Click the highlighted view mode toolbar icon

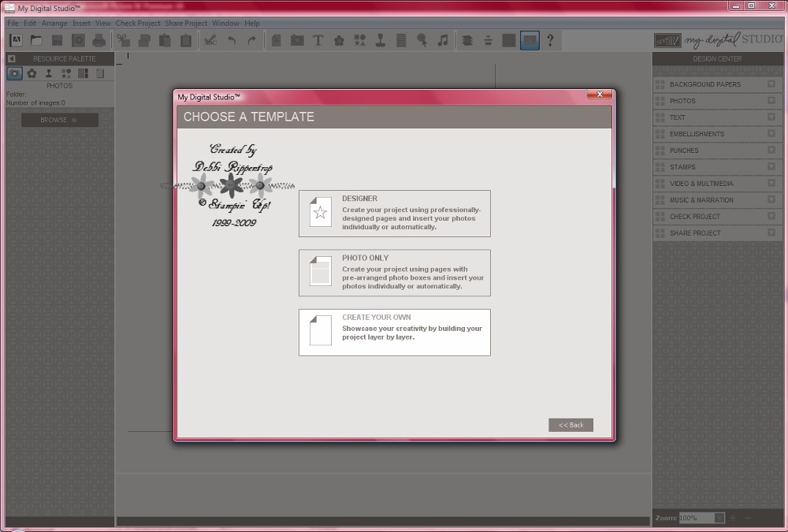tap(530, 40)
